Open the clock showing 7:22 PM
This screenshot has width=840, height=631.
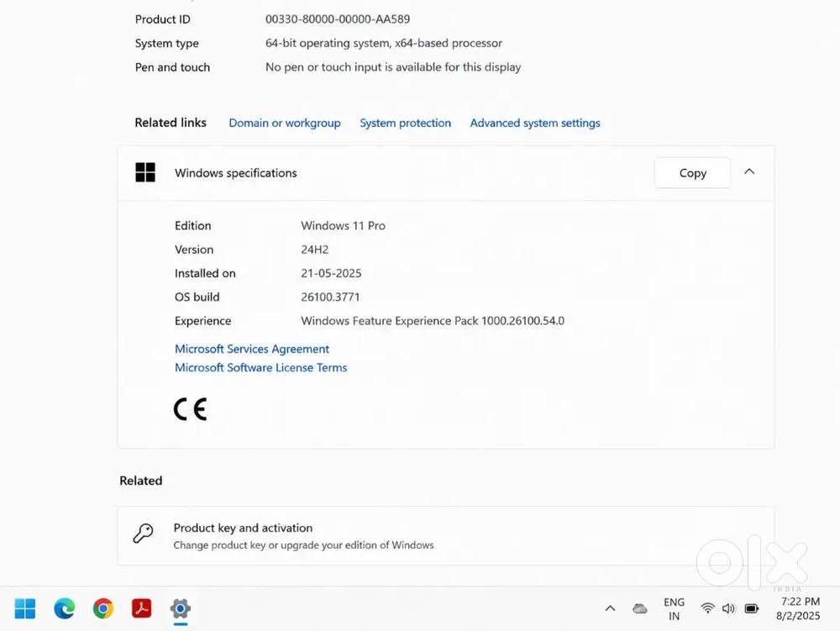(x=798, y=608)
